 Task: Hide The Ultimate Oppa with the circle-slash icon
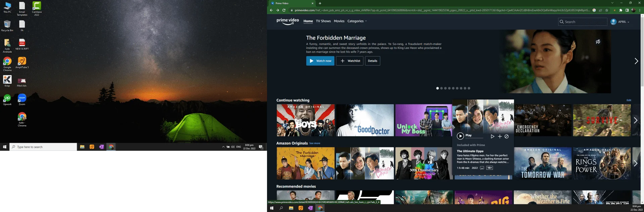coord(507,136)
